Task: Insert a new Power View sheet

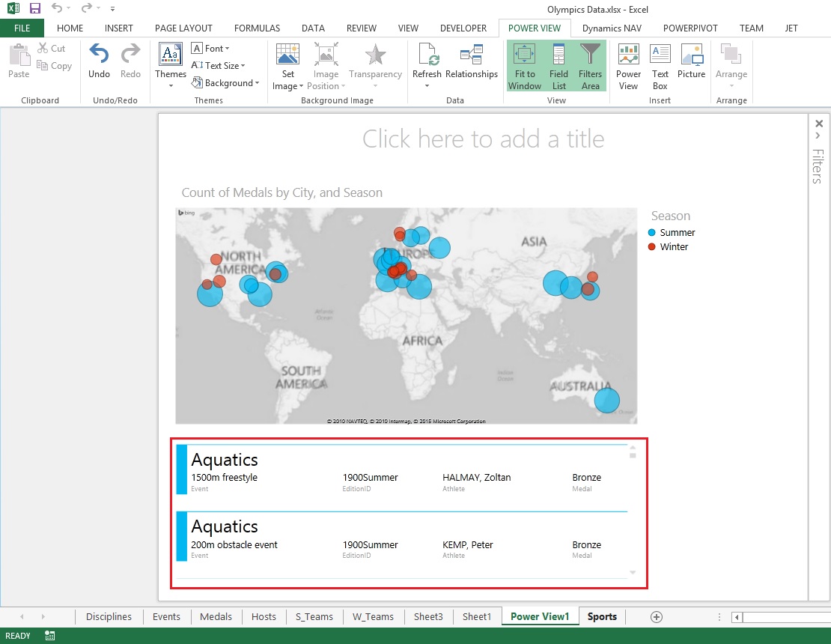Action: click(x=628, y=64)
